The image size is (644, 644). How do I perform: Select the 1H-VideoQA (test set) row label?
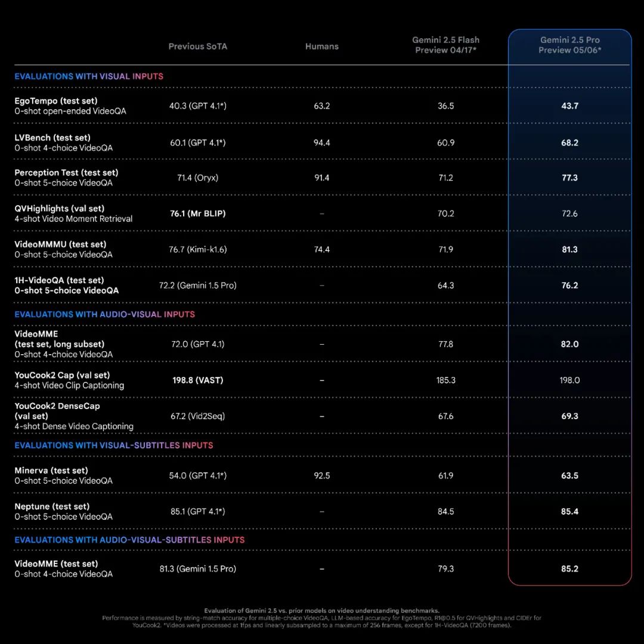[x=59, y=280]
